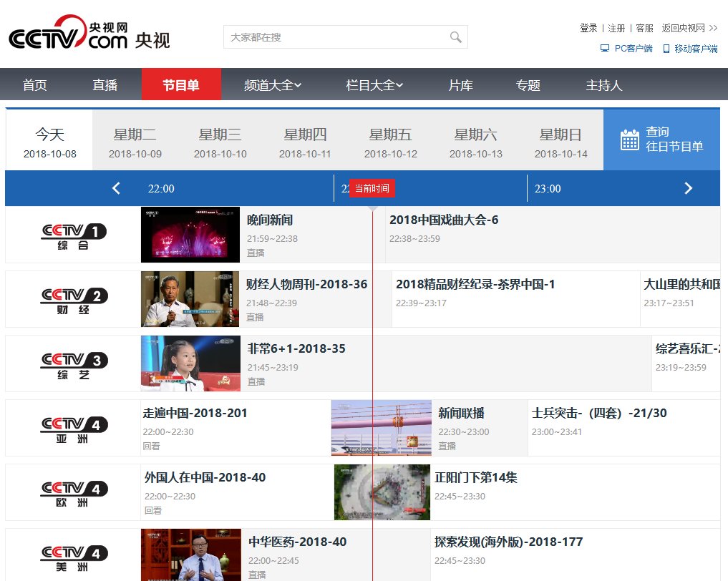Expand the 栏目大全 dropdown
Screen dimensions: 728x581
tap(374, 84)
